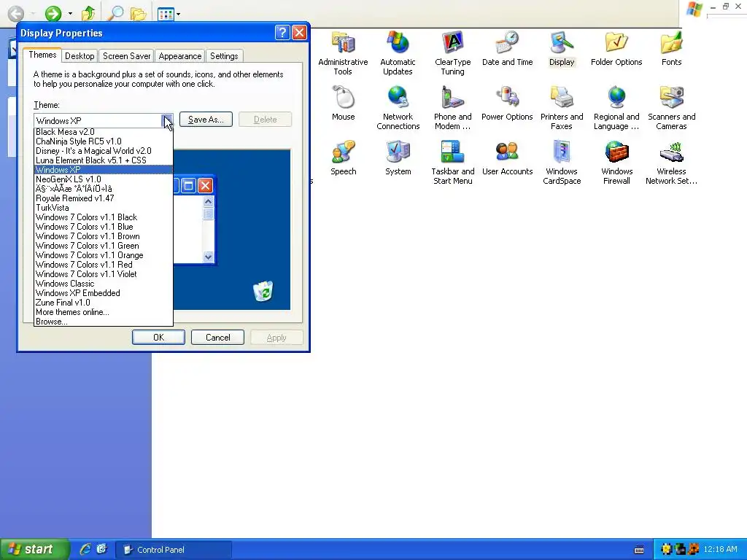Switch to the Settings tab
Screen dimensions: 747x560
224,56
